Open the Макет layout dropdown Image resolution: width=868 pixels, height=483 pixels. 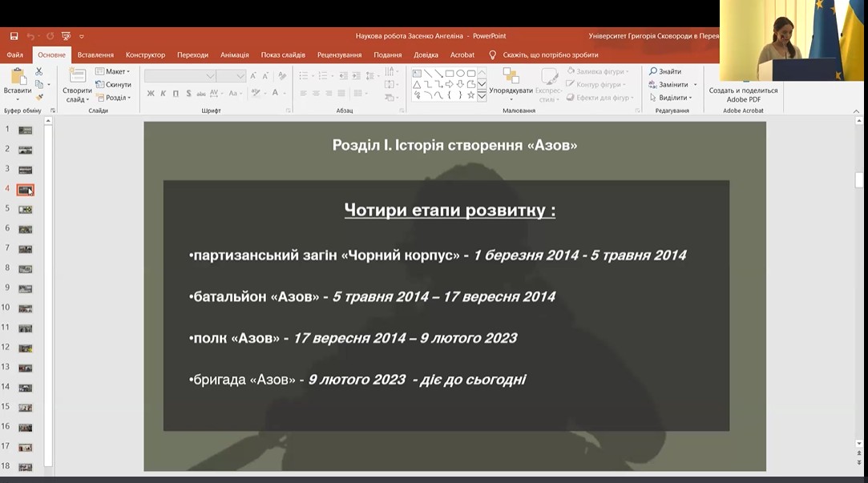113,71
